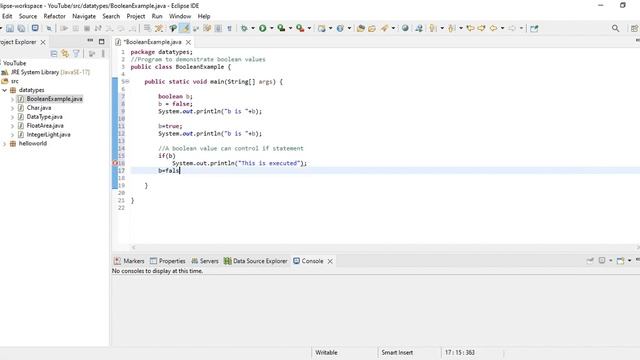Close the BooleanExample.java editor tab

pos(188,42)
